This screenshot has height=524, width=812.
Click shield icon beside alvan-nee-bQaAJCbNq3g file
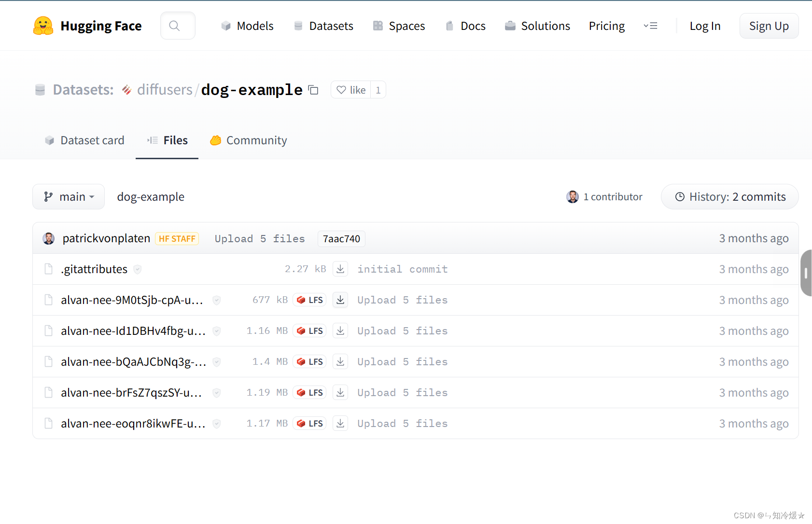217,362
